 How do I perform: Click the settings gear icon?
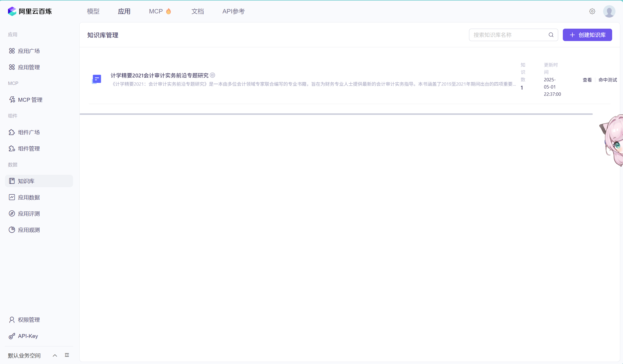(592, 11)
